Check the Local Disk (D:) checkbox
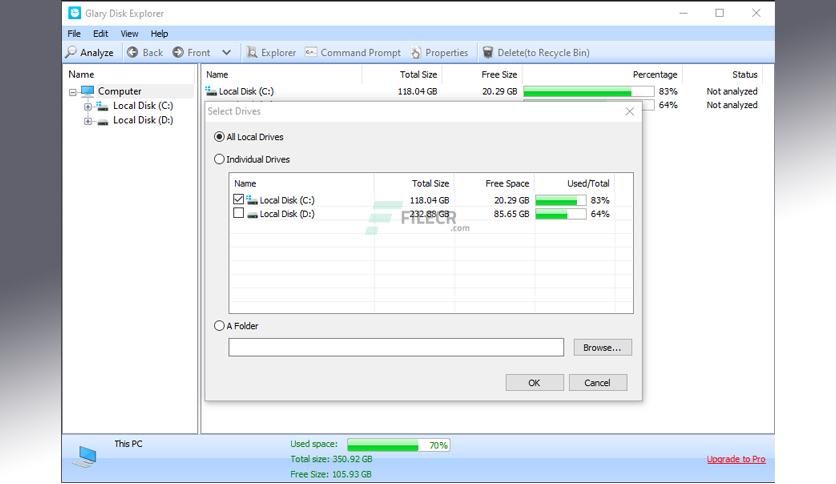 tap(238, 213)
